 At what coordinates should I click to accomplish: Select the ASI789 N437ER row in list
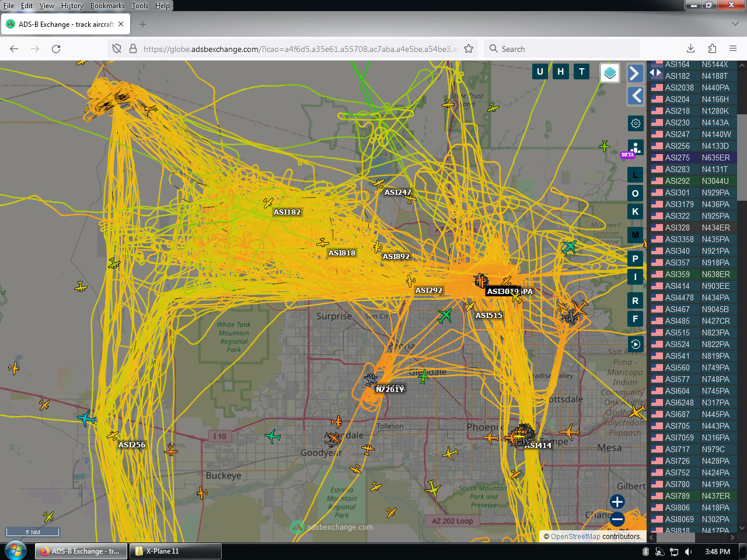coord(693,496)
